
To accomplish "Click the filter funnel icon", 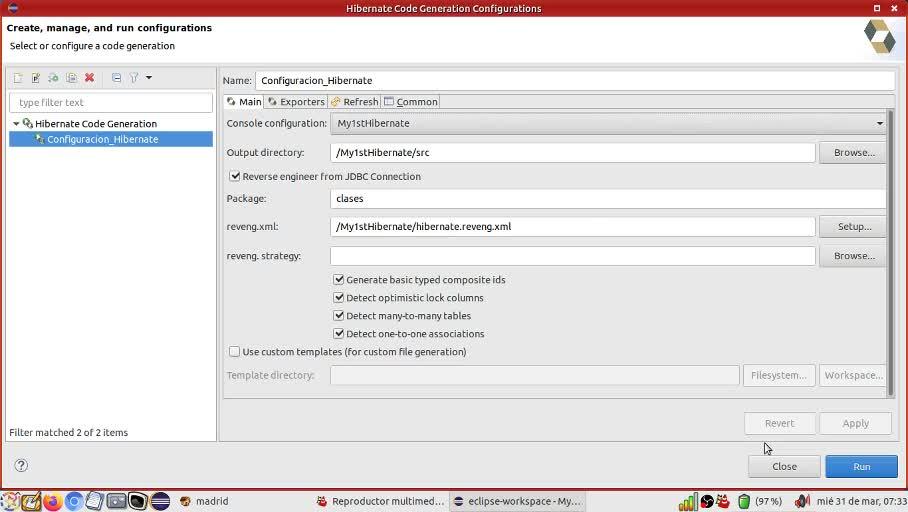I will click(134, 78).
